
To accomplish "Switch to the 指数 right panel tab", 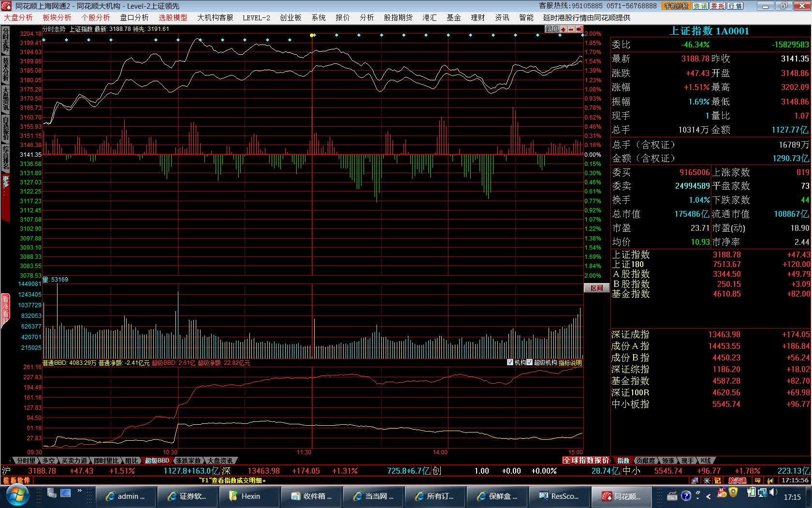I will [x=623, y=461].
